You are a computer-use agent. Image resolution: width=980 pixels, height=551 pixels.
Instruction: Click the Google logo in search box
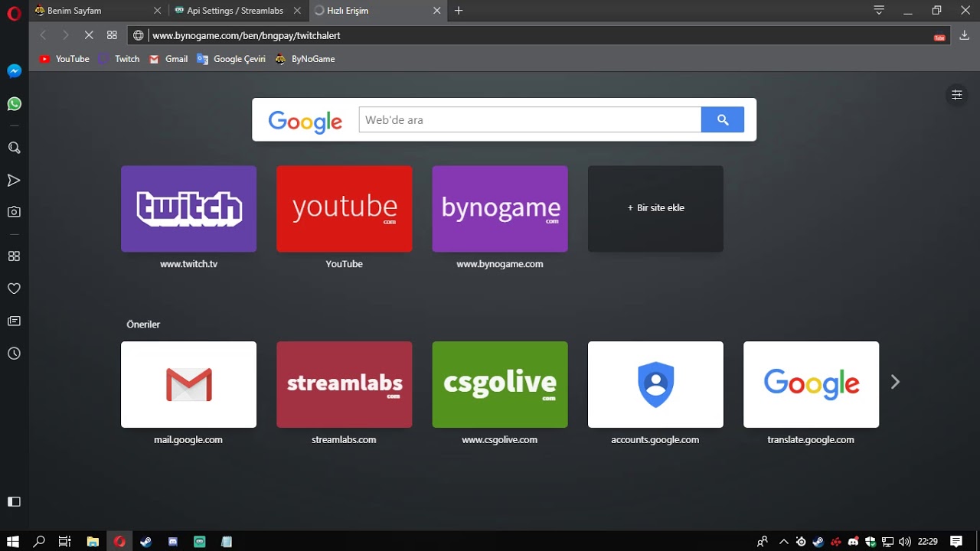305,121
